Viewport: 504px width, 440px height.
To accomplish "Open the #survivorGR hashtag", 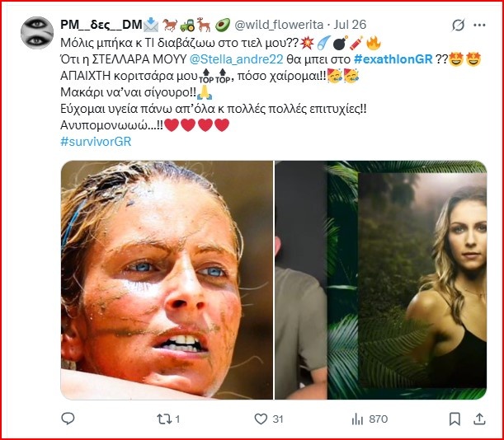I will [x=96, y=141].
